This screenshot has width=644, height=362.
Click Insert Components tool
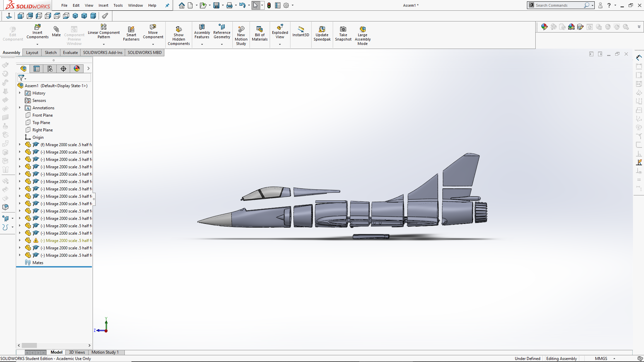37,32
